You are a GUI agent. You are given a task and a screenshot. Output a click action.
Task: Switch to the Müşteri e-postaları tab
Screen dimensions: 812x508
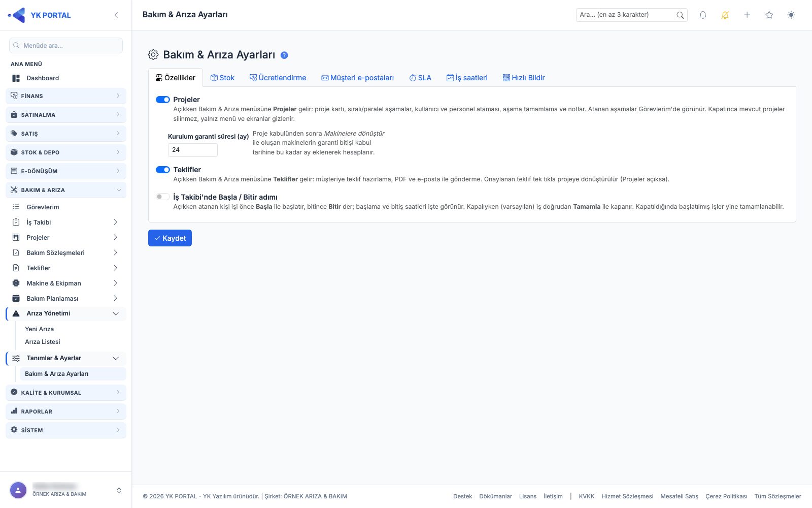pyautogui.click(x=357, y=78)
